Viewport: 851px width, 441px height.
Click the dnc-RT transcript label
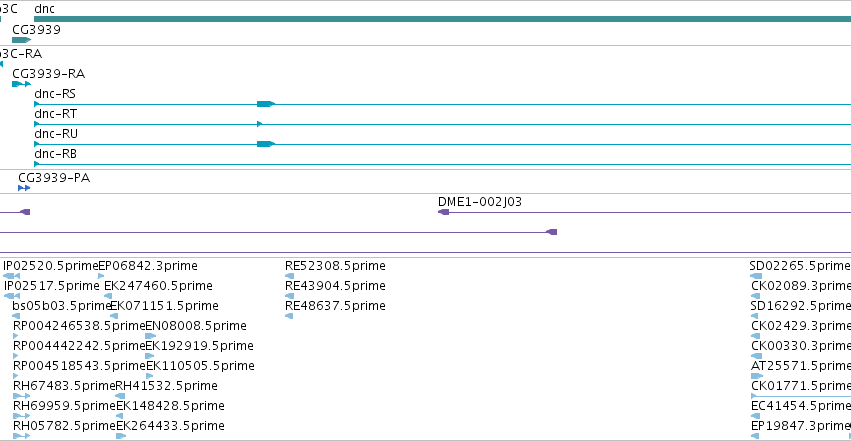(55, 114)
